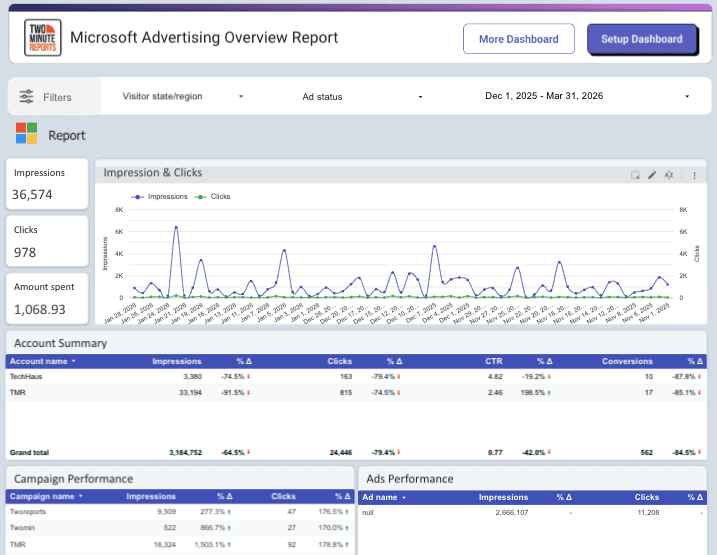This screenshot has height=555, width=717.
Task: Click the Campaign Performance section title
Action: point(74,479)
